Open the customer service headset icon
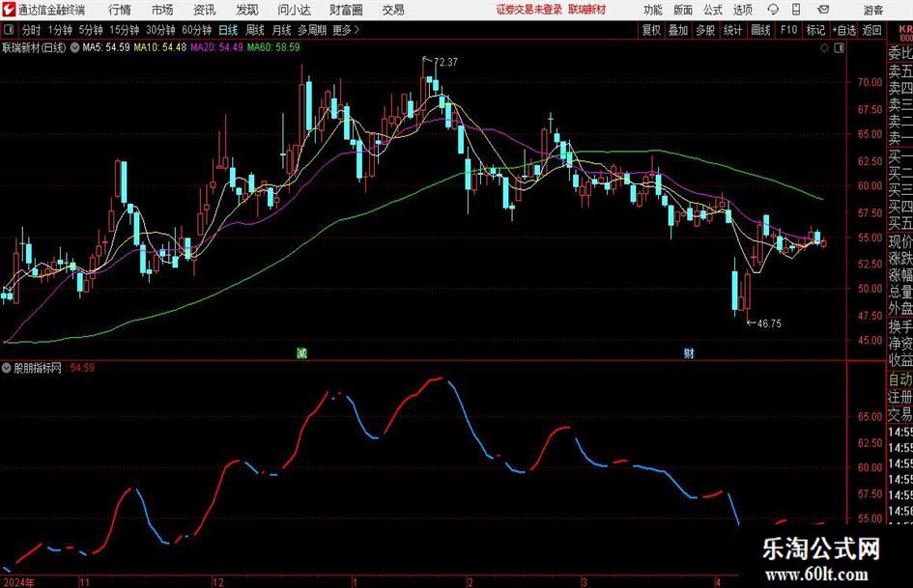 [773, 10]
